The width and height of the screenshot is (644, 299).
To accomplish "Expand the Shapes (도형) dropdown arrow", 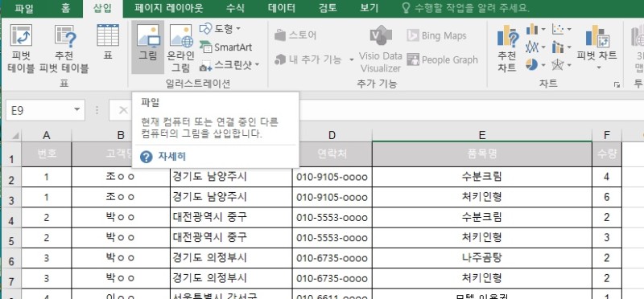I will (x=238, y=29).
